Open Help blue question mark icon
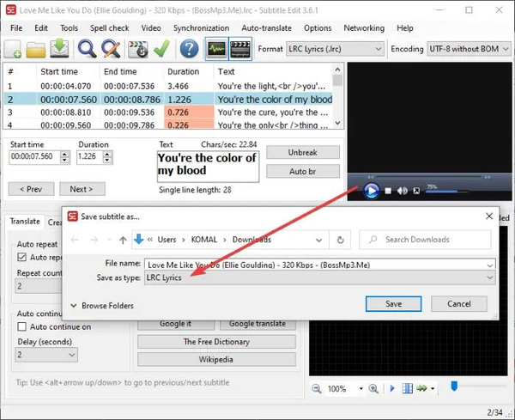Viewport: 515px width, 420px height. coord(189,49)
